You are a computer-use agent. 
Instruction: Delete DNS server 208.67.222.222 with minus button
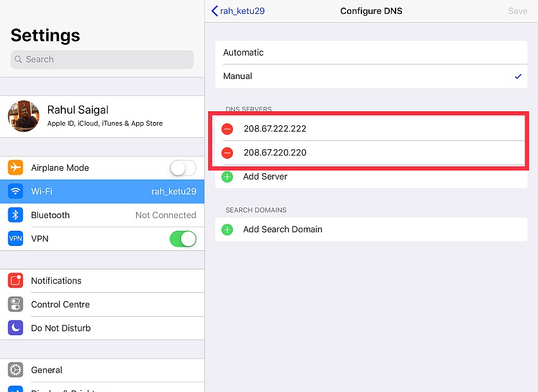tap(227, 129)
